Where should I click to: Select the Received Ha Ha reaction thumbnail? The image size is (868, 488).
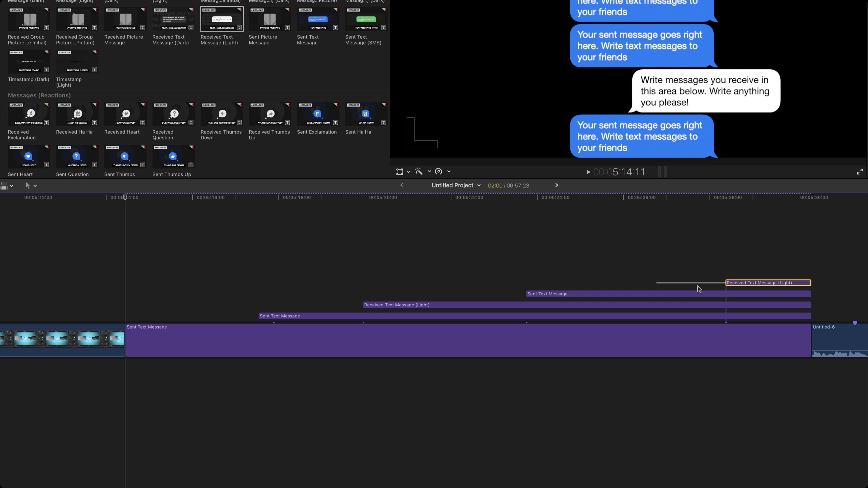click(x=77, y=114)
